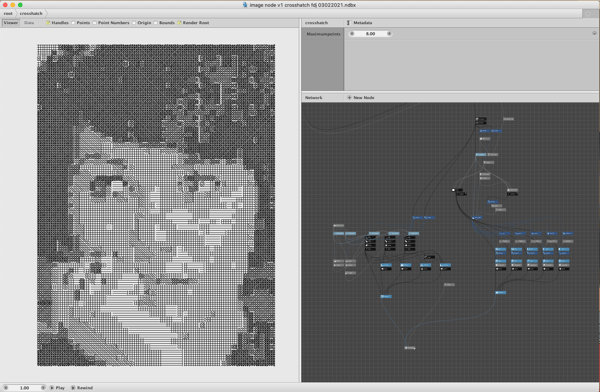Increase the frame number with right arrow
Viewport: 600px width, 392px height.
pos(43,387)
